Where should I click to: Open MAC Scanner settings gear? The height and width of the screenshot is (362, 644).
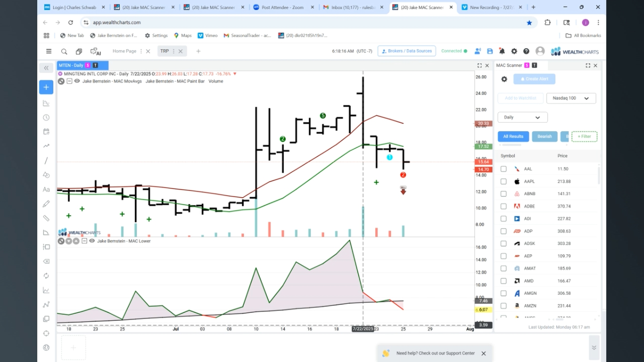pos(504,79)
